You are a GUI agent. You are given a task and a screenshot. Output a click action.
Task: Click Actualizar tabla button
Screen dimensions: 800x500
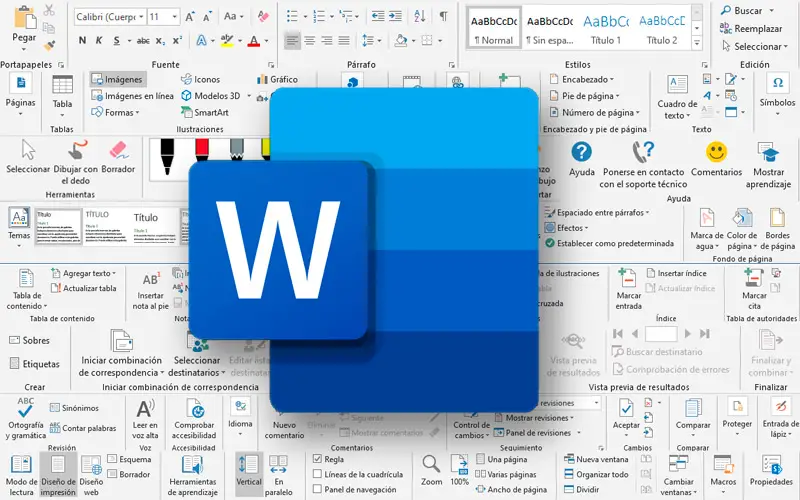coord(84,288)
